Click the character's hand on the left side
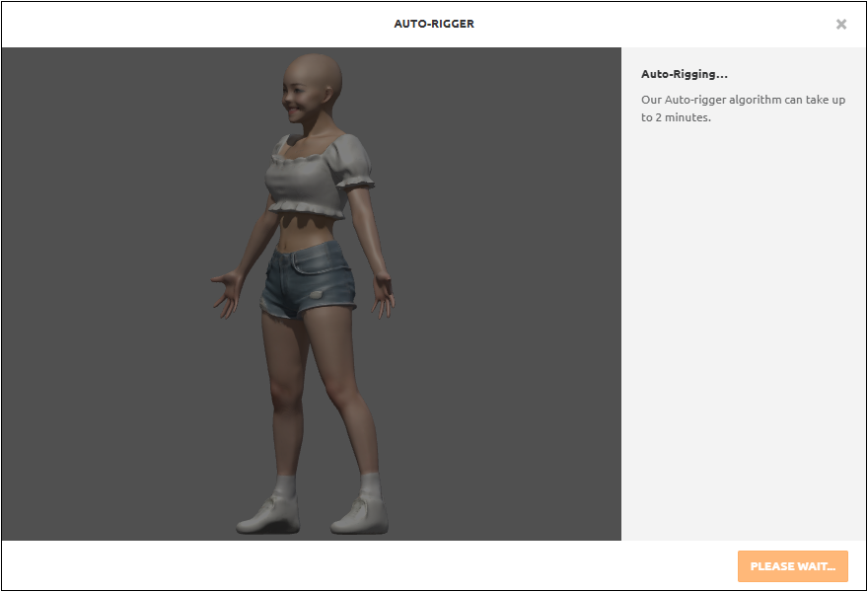868x592 pixels. (226, 293)
